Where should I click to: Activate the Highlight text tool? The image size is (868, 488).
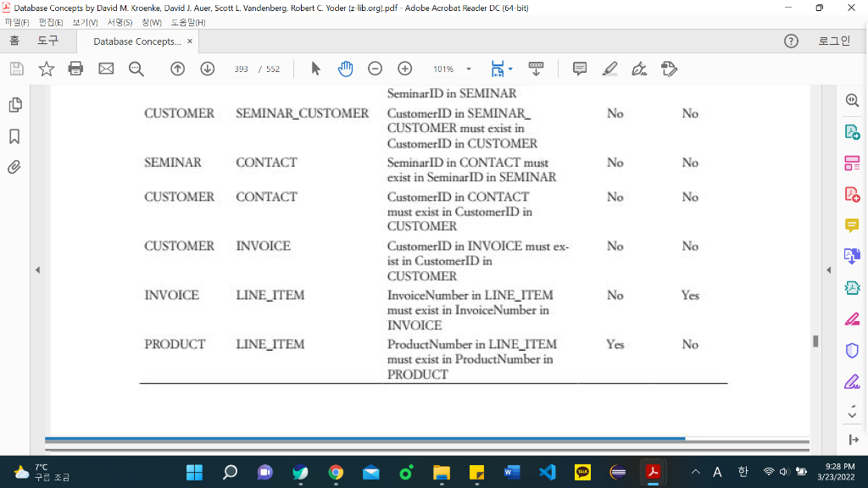[x=609, y=69]
